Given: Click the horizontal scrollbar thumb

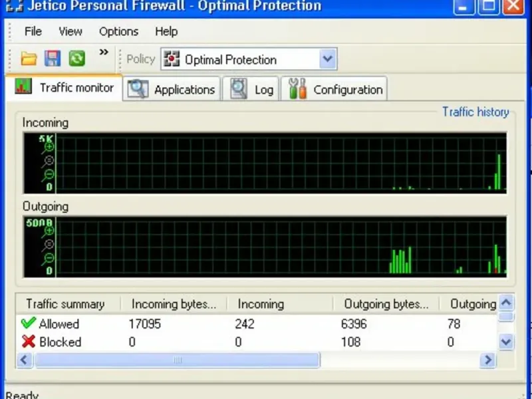Looking at the screenshot, I should point(177,360).
